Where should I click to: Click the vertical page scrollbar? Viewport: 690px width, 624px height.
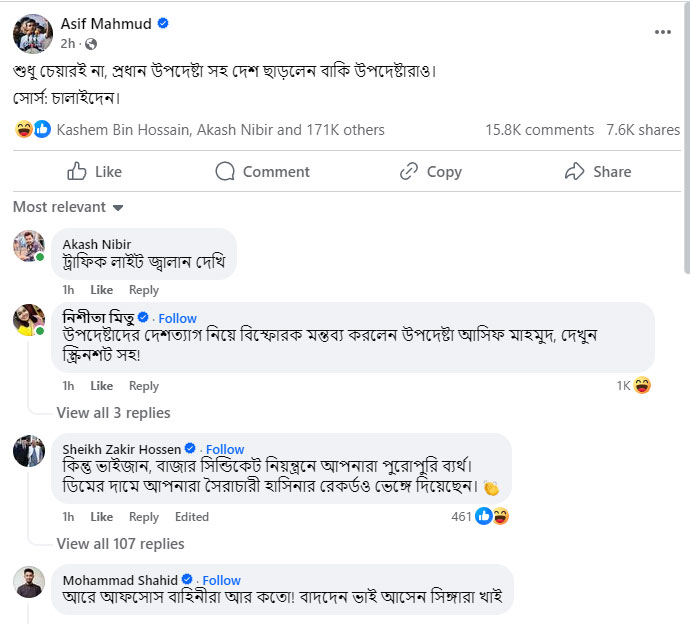(684, 150)
